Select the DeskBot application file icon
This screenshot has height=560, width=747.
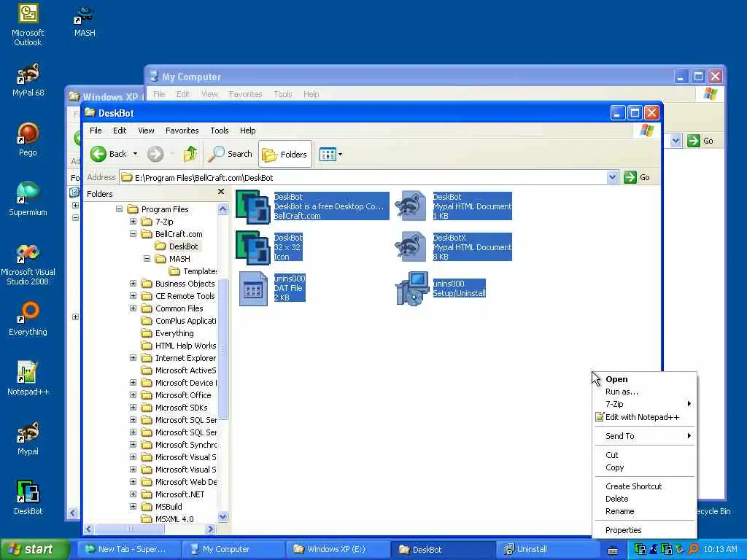tap(253, 206)
